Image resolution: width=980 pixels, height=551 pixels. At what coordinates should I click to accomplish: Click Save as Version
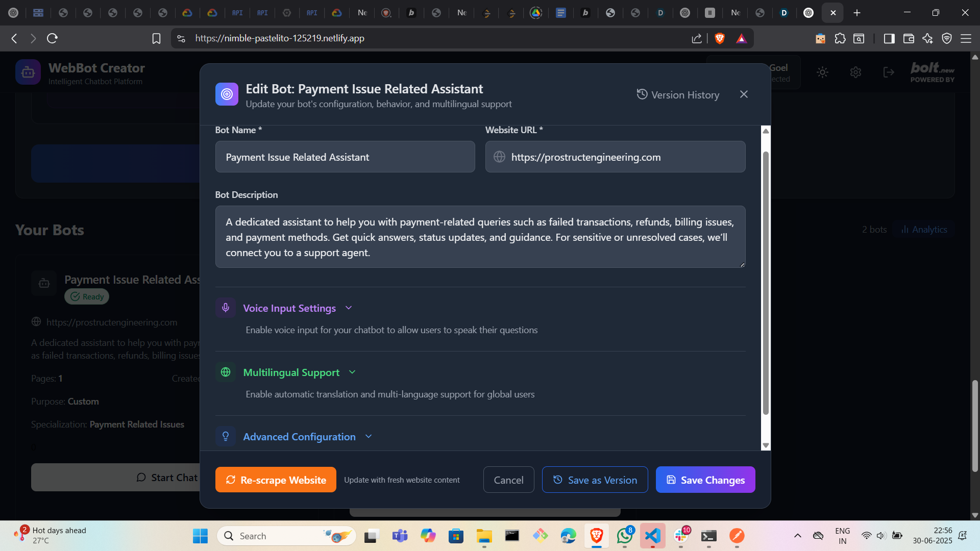[595, 480]
